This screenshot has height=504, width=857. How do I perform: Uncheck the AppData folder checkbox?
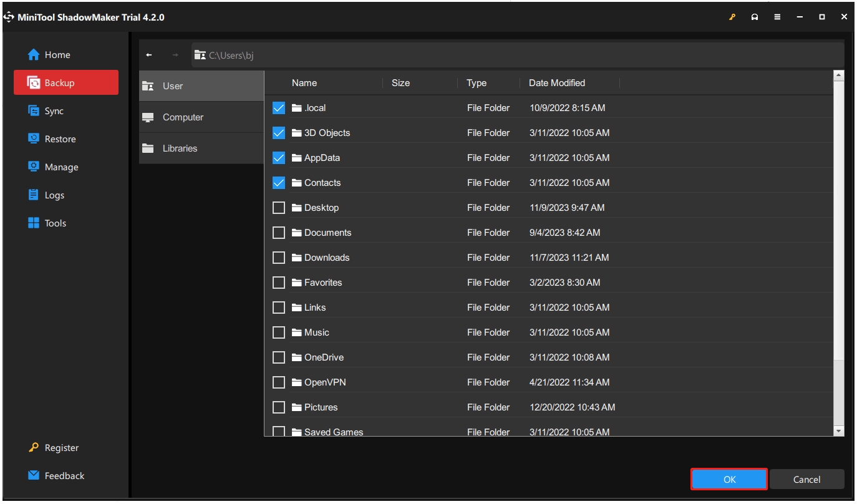click(279, 158)
